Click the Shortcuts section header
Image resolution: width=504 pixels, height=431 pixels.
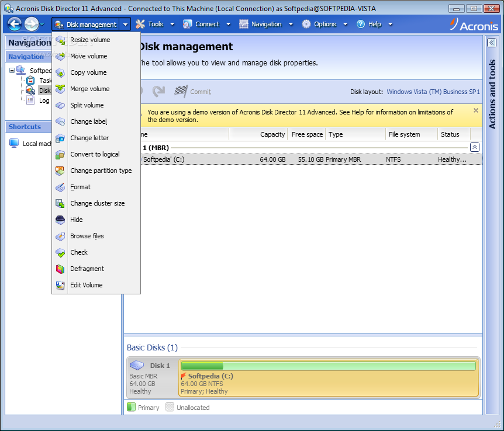(x=28, y=127)
